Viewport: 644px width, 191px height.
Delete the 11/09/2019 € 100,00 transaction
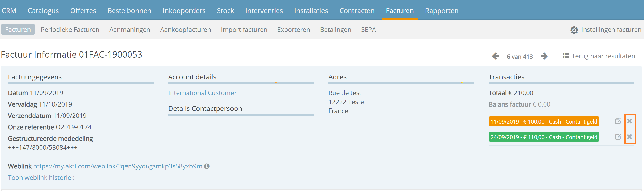click(x=629, y=121)
